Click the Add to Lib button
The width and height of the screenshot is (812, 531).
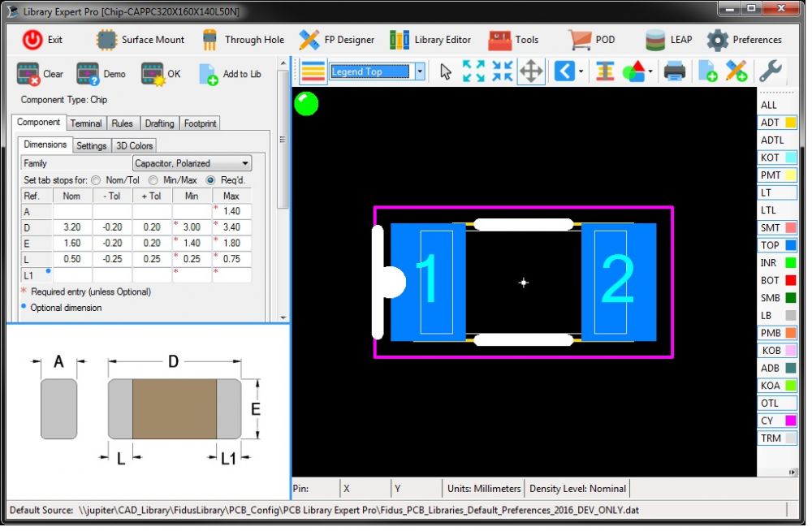pos(230,74)
